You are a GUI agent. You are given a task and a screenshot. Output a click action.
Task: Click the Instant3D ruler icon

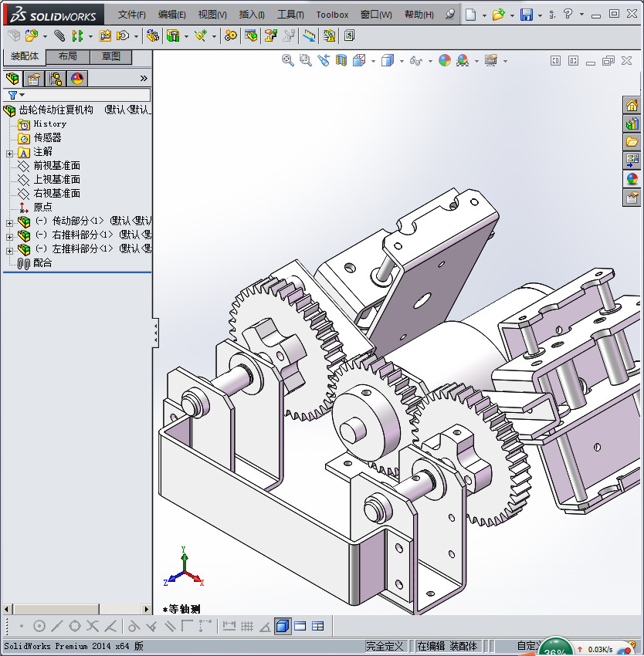pyautogui.click(x=310, y=36)
